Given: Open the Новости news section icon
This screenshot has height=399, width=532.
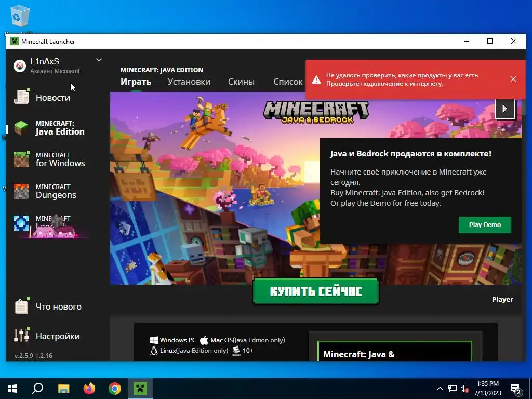Looking at the screenshot, I should 21,97.
